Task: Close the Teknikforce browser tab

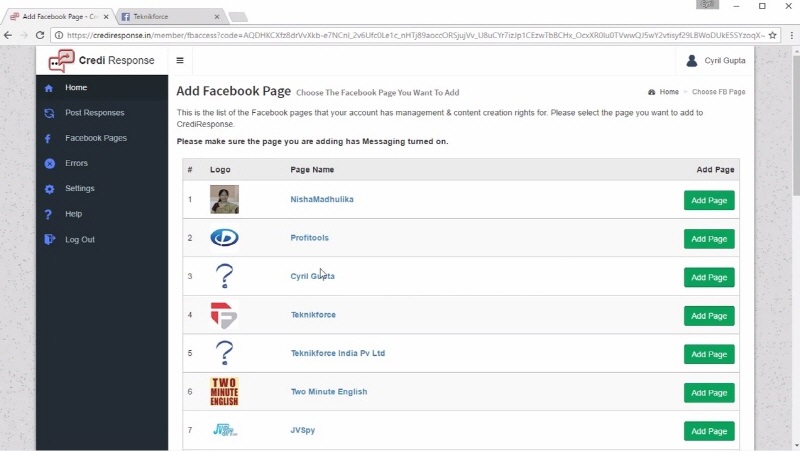Action: coord(217,16)
